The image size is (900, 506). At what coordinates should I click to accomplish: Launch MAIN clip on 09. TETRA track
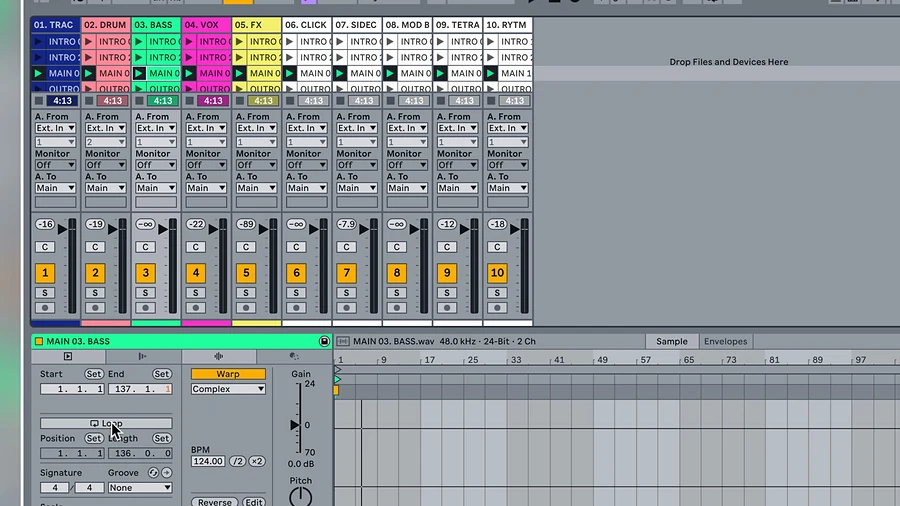point(440,73)
